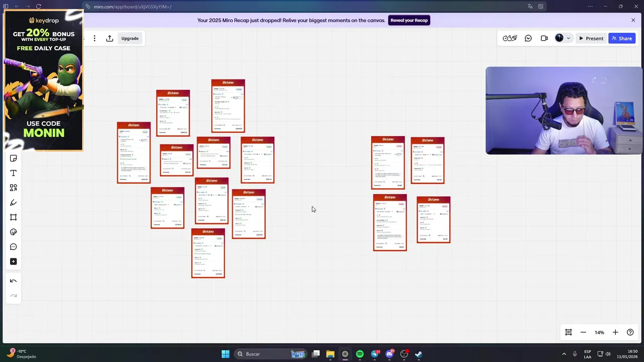This screenshot has width=644, height=362.
Task: Click the browser reload button
Action: pos(38,7)
